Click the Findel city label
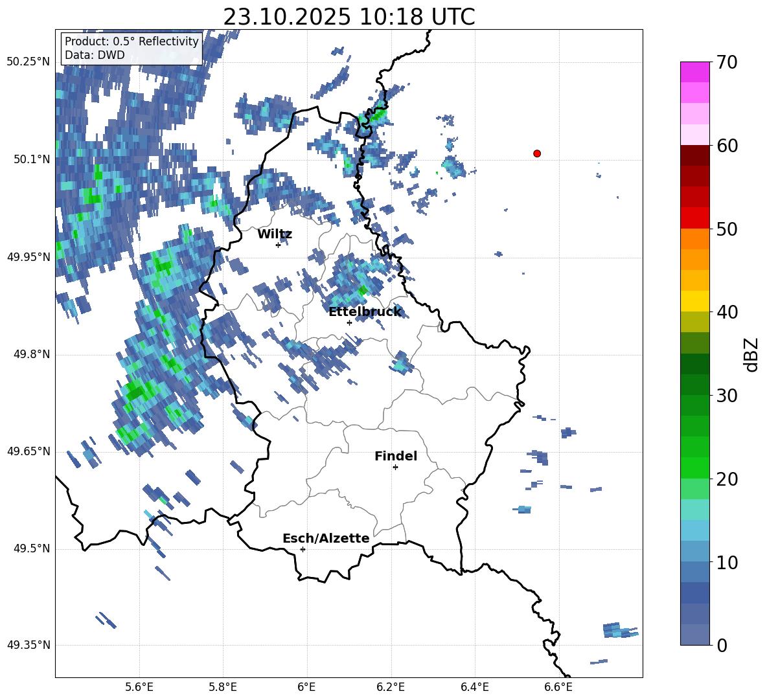Screen dimensions: 767x700 (396, 456)
